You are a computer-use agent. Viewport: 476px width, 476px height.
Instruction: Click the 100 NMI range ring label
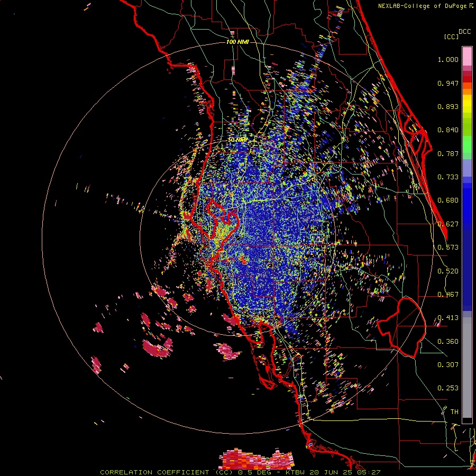[237, 42]
